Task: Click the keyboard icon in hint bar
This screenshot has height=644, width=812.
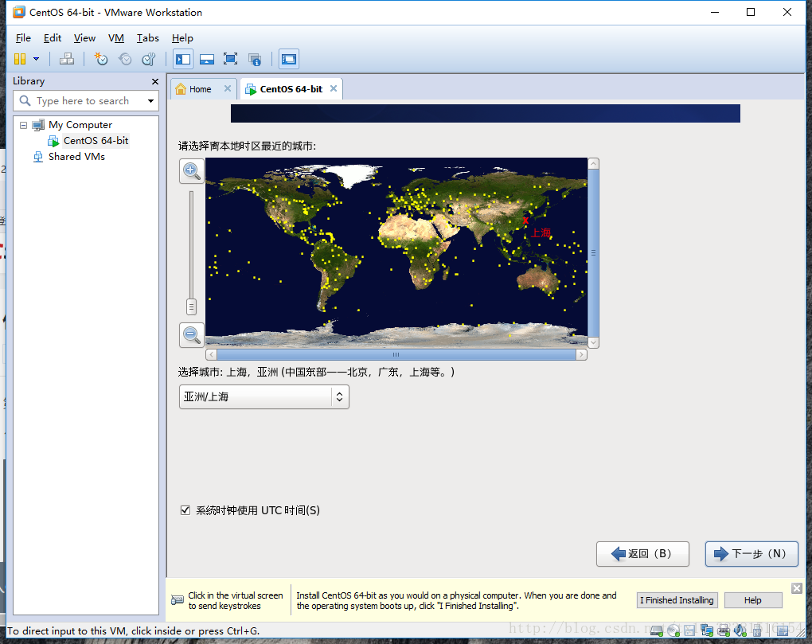Action: pos(177,600)
